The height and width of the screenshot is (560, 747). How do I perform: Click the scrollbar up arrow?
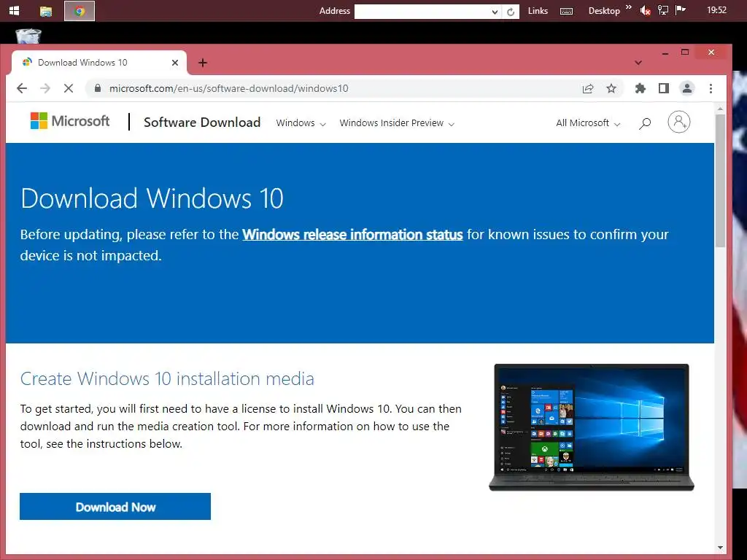[720, 109]
